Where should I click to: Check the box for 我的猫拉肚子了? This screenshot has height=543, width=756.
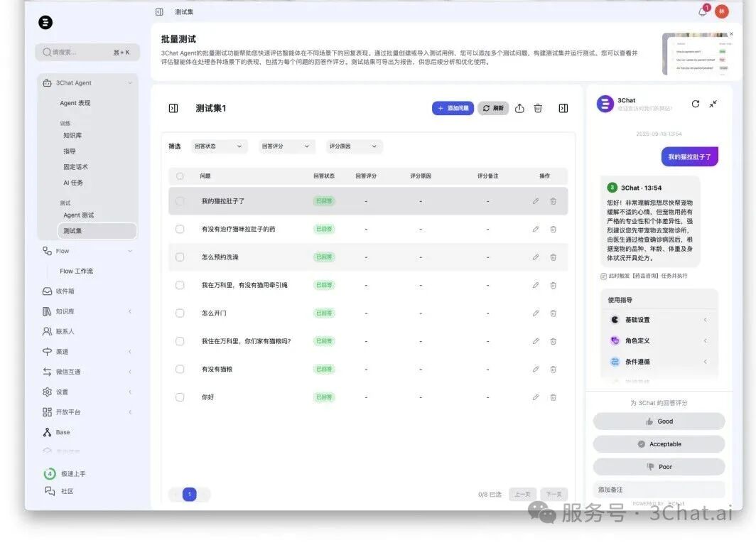click(180, 201)
